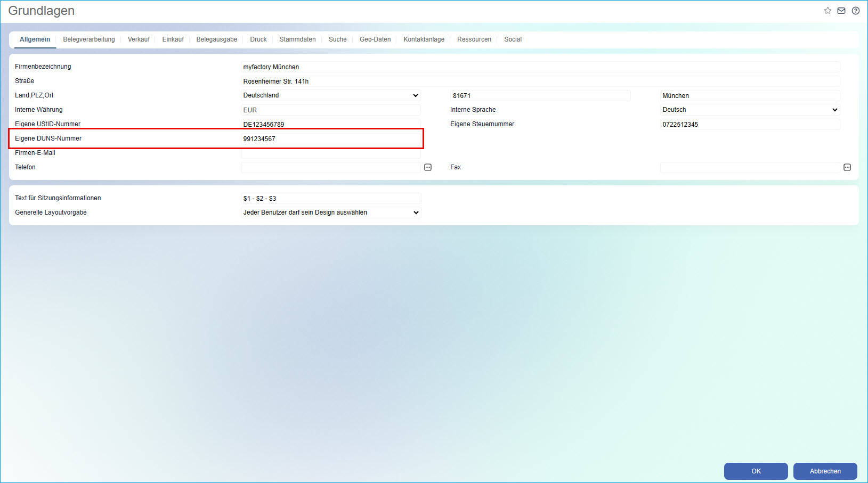Screen dimensions: 868x483
Task: Switch to the Druck tab
Action: 258,39
